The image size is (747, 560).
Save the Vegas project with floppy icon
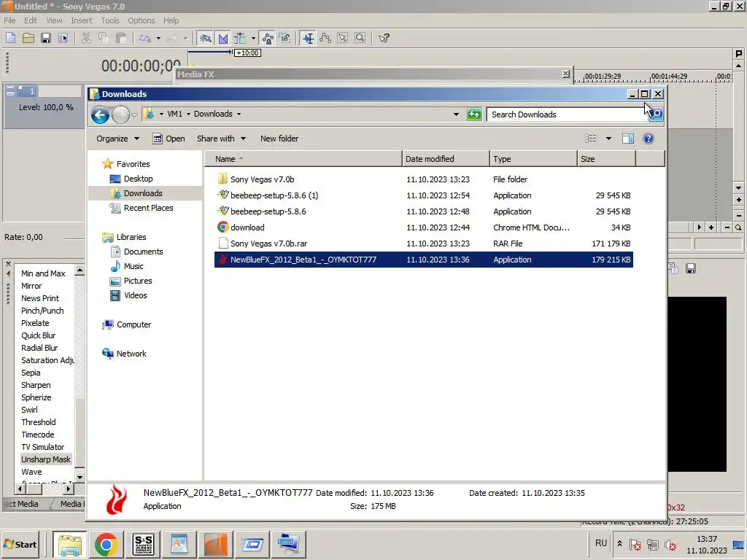point(46,38)
